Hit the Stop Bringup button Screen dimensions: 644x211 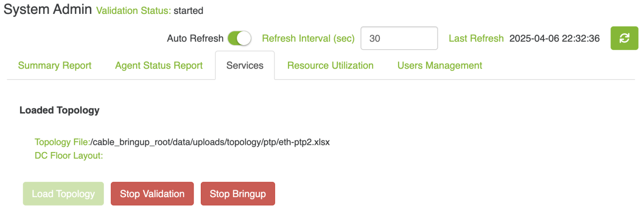click(237, 194)
